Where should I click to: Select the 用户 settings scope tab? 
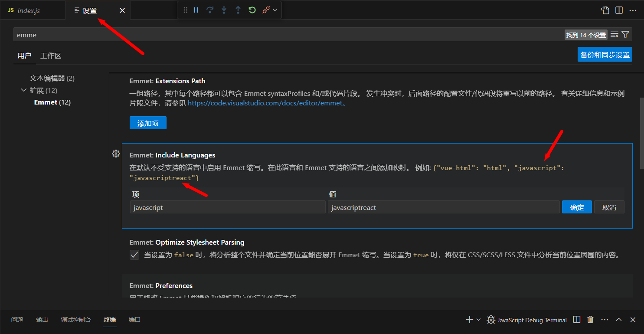pos(24,56)
